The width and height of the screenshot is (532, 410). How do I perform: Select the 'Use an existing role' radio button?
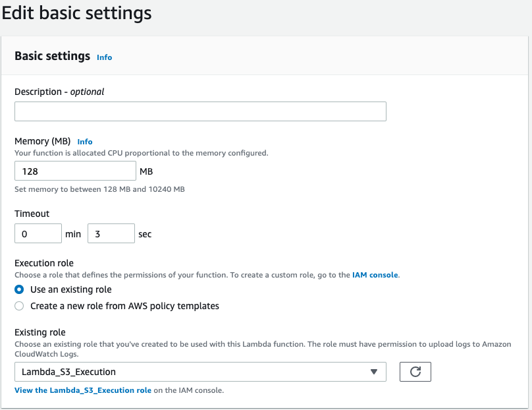pyautogui.click(x=19, y=289)
